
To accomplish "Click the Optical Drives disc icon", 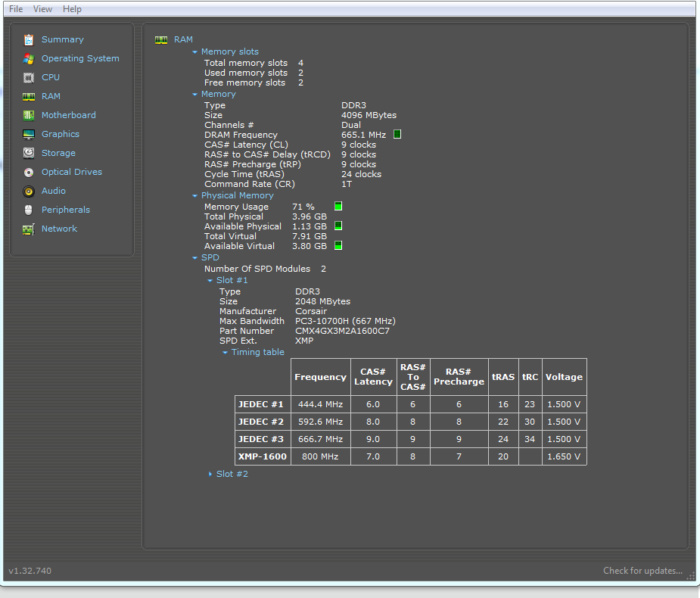I will click(x=29, y=172).
